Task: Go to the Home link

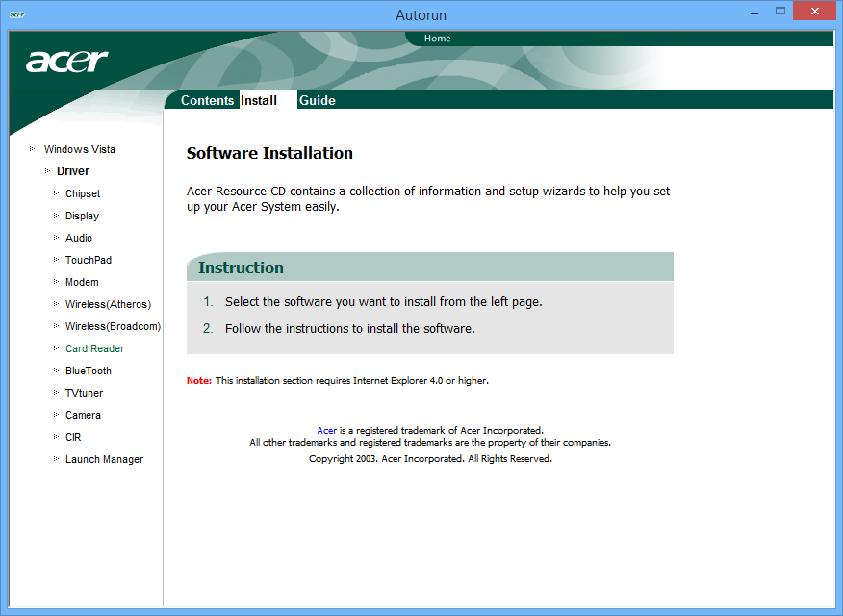Action: click(437, 38)
